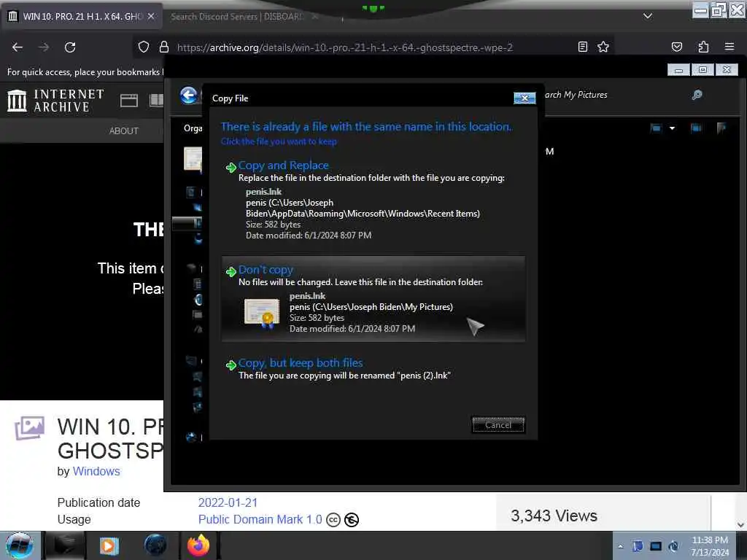
Task: Switch to Search Discord Servers tab
Action: (x=237, y=17)
